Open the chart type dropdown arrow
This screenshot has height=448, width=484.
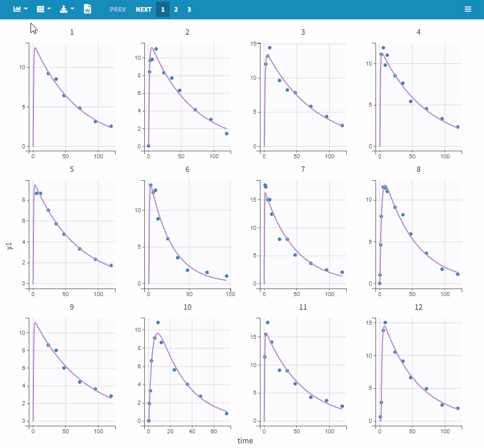click(x=26, y=9)
